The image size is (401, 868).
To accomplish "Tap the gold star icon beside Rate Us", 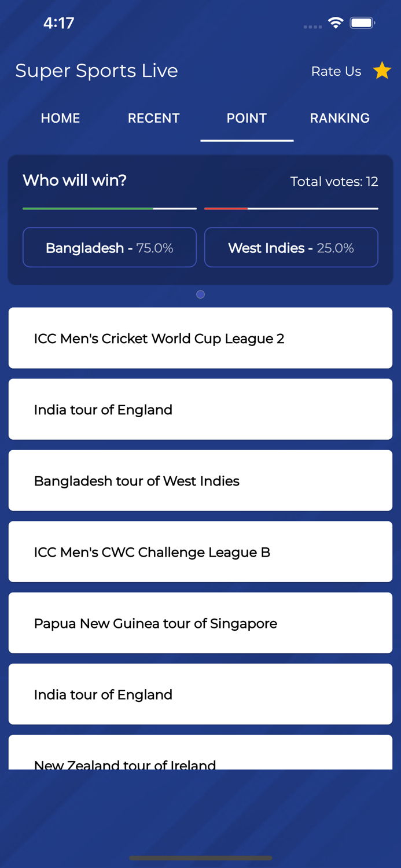I will click(x=382, y=70).
